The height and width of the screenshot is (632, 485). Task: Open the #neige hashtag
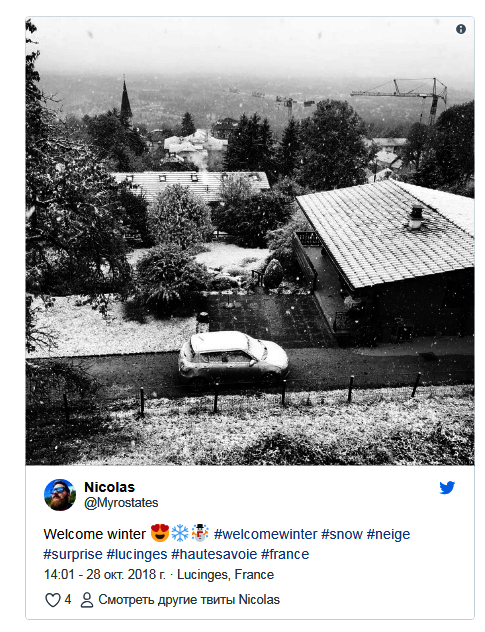pyautogui.click(x=388, y=534)
